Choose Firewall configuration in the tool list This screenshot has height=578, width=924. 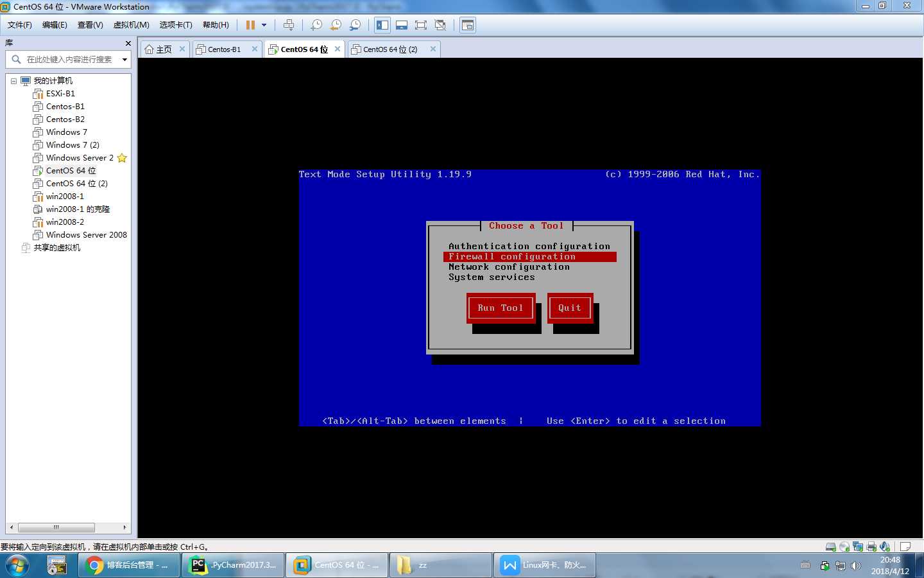click(530, 257)
